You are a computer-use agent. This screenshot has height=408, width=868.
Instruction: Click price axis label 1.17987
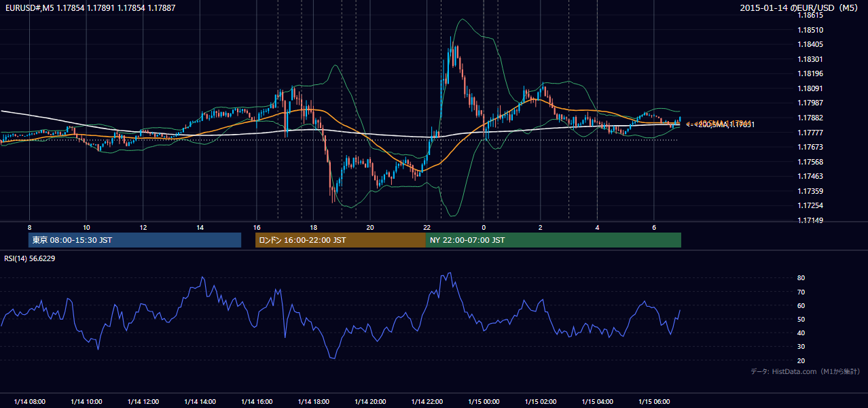click(811, 103)
